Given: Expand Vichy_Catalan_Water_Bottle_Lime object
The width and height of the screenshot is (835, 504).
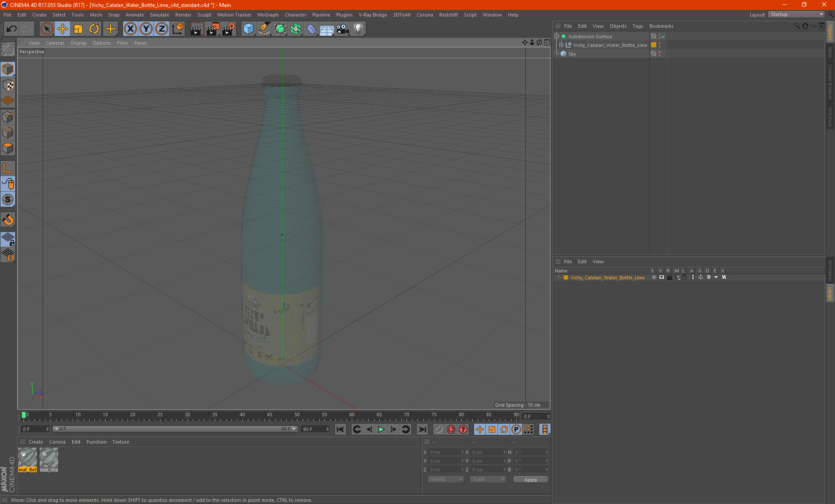Looking at the screenshot, I should (561, 45).
